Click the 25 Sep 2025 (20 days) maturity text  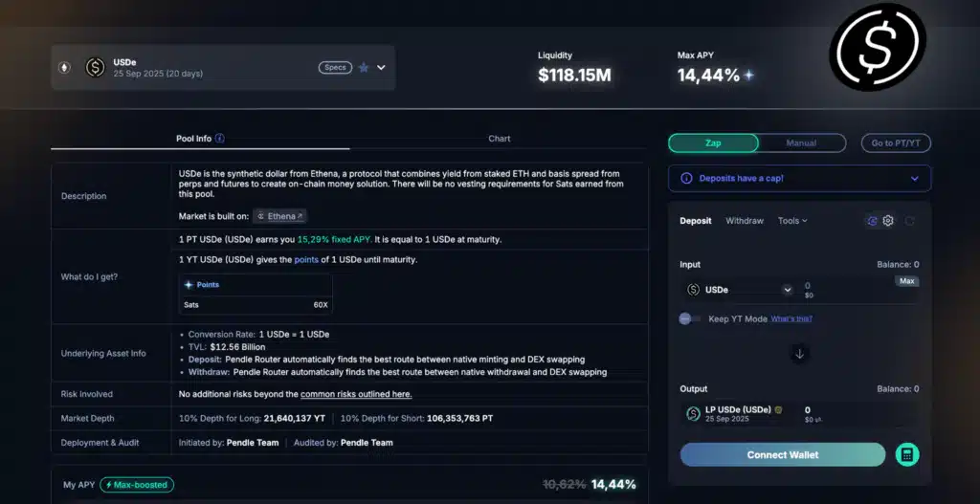click(x=158, y=74)
